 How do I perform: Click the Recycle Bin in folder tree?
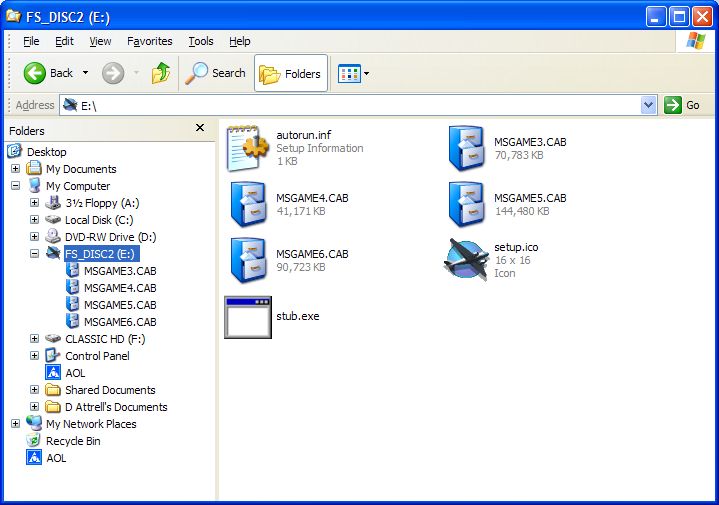72,441
